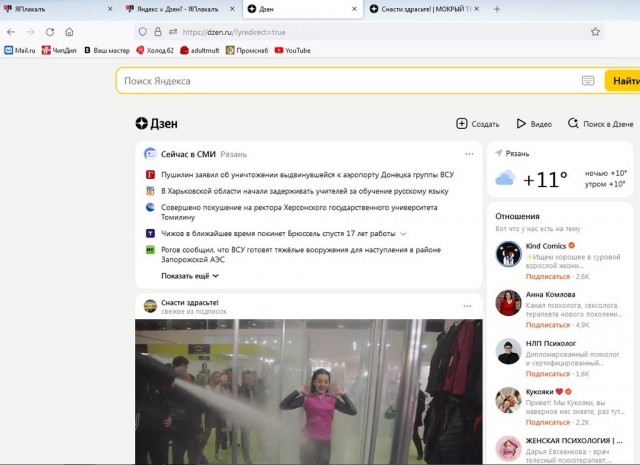Open the Видео section
The height and width of the screenshot is (465, 640).
click(x=534, y=124)
